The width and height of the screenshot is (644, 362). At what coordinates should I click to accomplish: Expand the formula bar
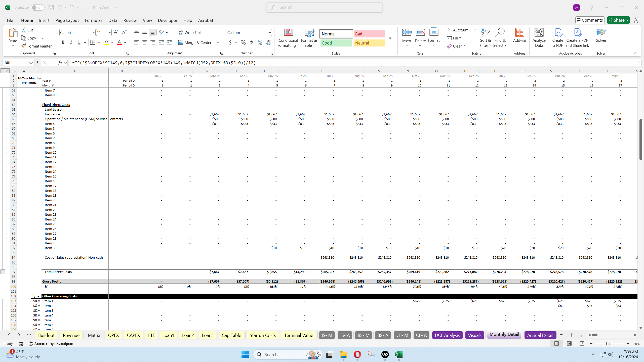[x=638, y=62]
